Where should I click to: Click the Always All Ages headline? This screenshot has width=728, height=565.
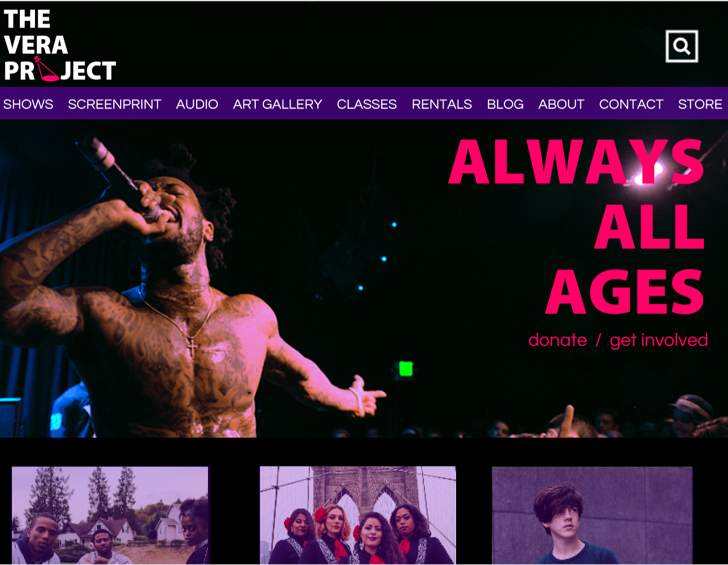(x=577, y=227)
